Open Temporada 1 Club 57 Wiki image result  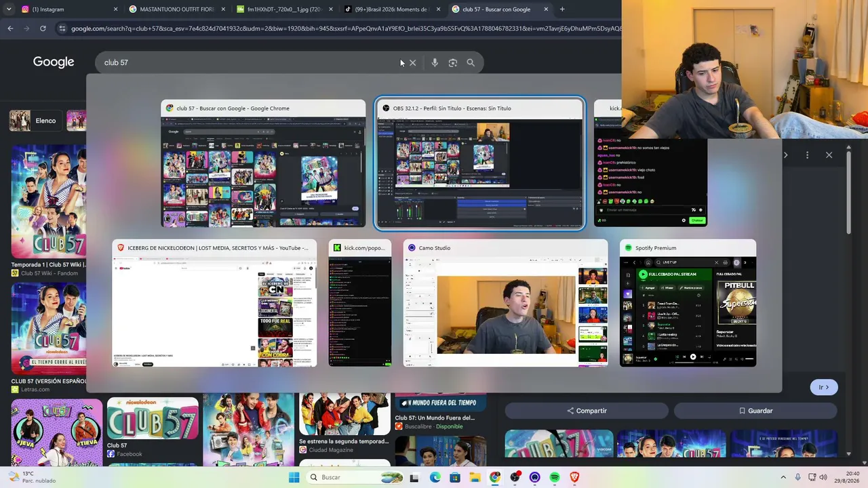pos(48,210)
